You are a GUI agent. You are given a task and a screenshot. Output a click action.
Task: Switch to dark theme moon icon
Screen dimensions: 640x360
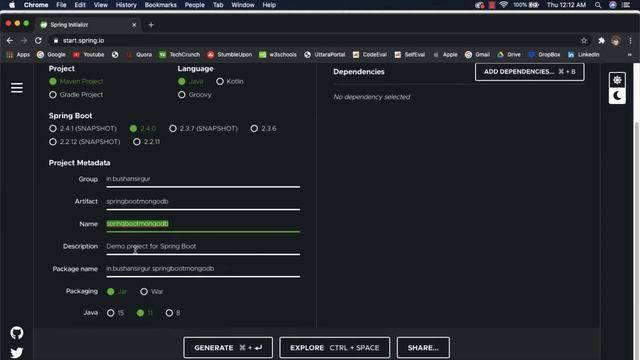click(617, 96)
